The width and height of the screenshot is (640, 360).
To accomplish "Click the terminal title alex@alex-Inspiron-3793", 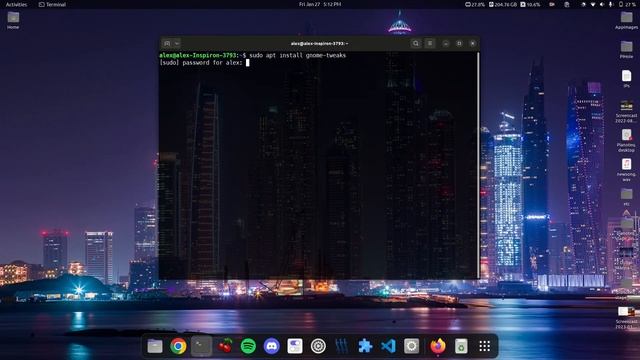I will [x=319, y=43].
